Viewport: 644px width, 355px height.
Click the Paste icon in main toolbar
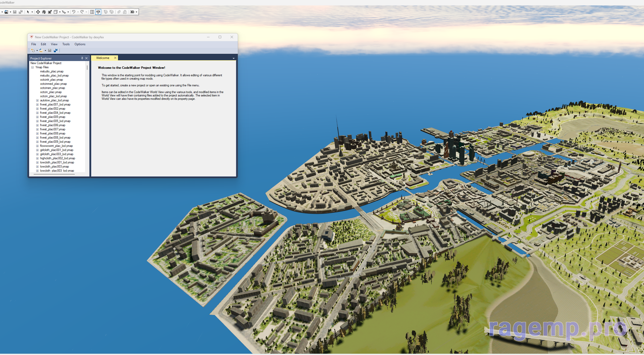(125, 12)
